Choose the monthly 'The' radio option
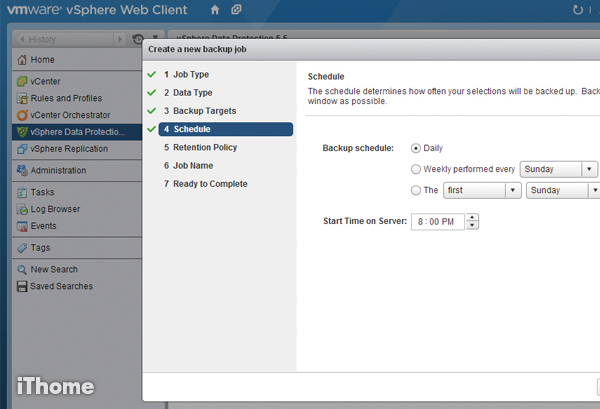This screenshot has height=409, width=600. click(416, 190)
